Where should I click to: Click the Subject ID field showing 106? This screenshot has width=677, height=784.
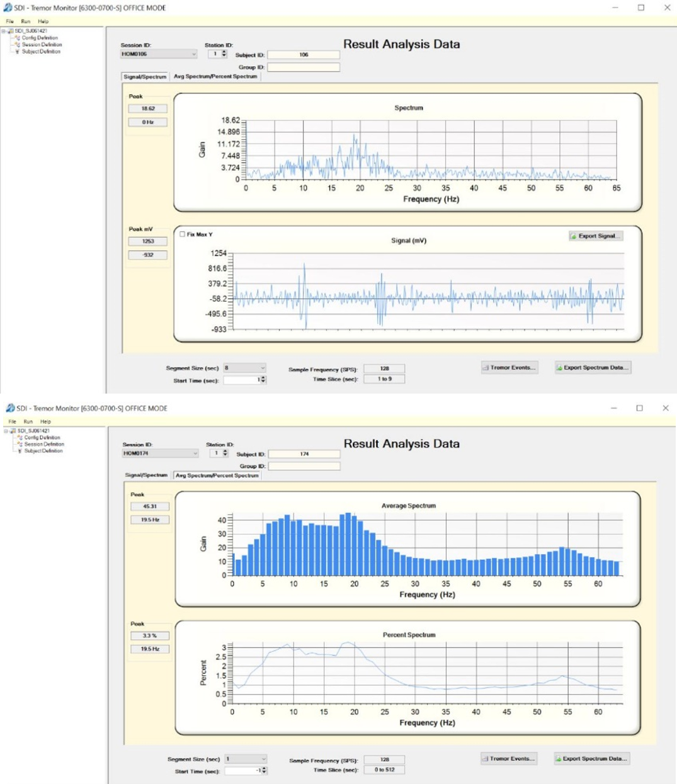coord(304,55)
